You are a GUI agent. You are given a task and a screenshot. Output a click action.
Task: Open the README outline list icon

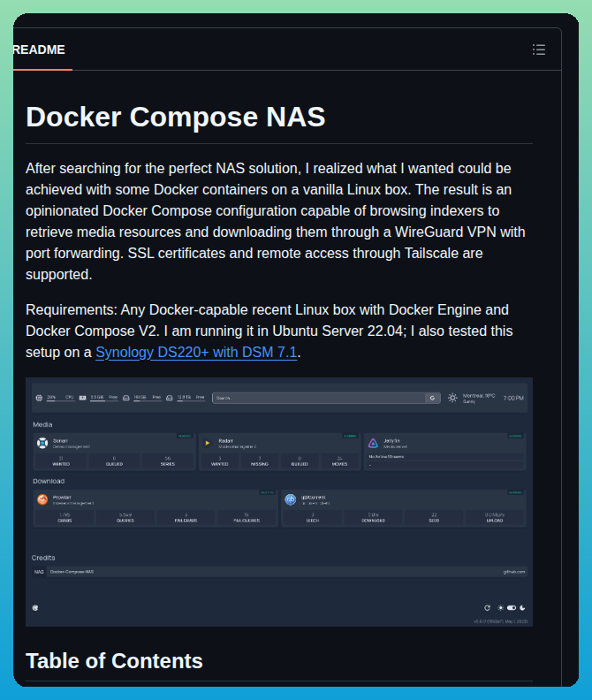pos(539,49)
